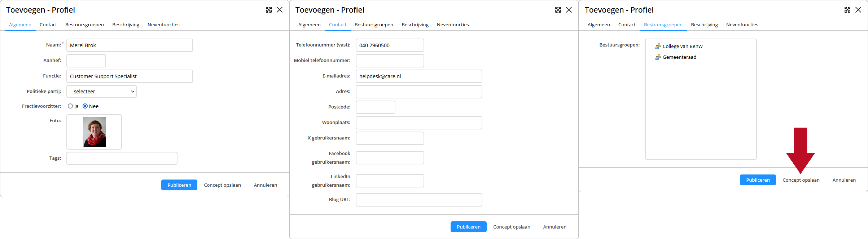Screen dimensions: 868x239
Task: Open Beschrijving tab in right dialog
Action: click(704, 25)
